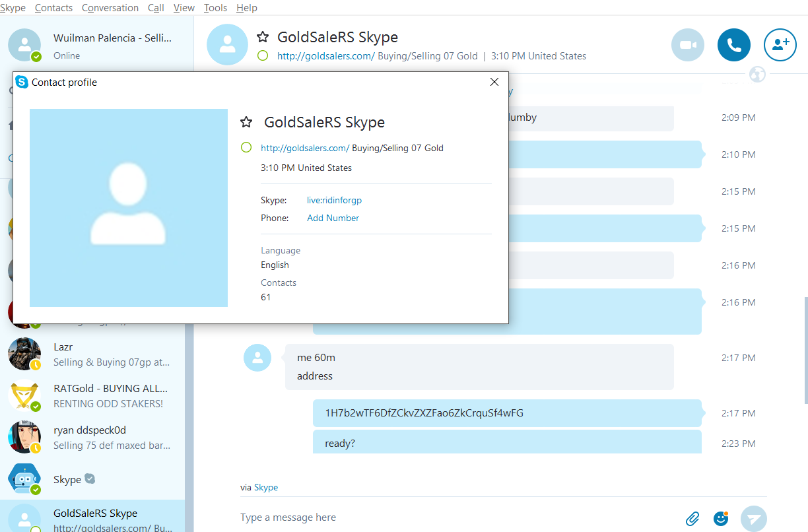Click the 'me 60m address' message

tap(479, 367)
